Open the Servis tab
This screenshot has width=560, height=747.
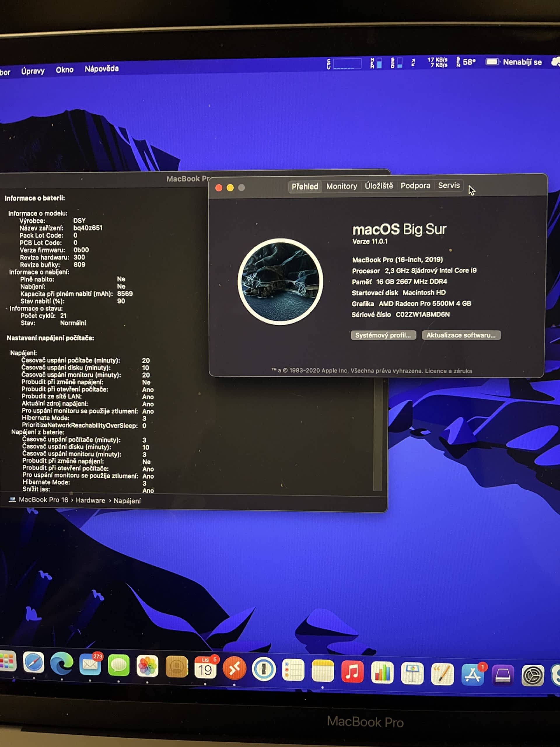pyautogui.click(x=449, y=185)
